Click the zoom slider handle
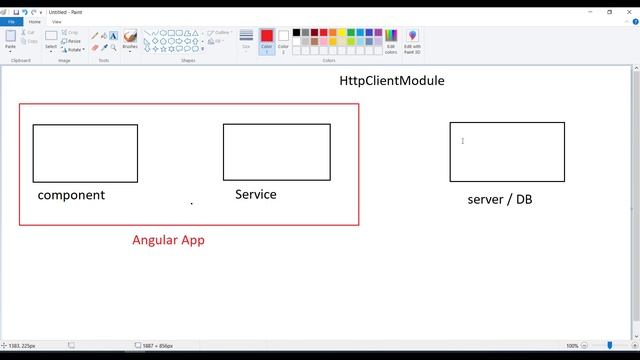The image size is (640, 360). click(x=609, y=346)
